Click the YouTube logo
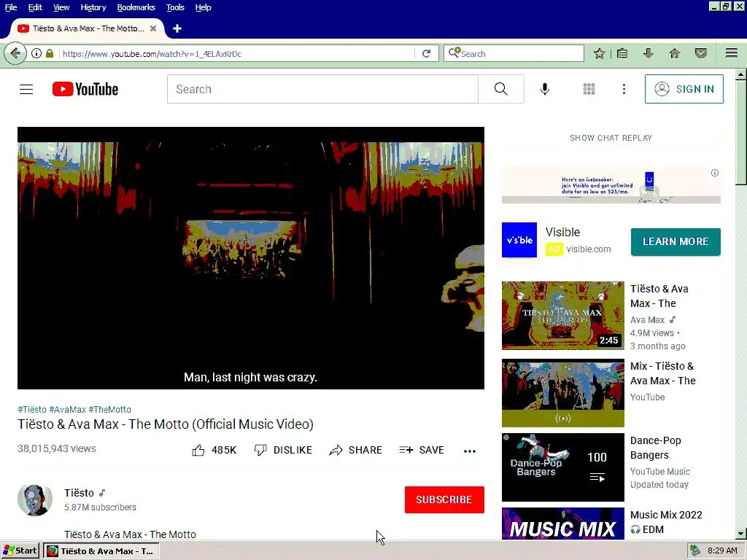747x560 pixels. pos(85,89)
